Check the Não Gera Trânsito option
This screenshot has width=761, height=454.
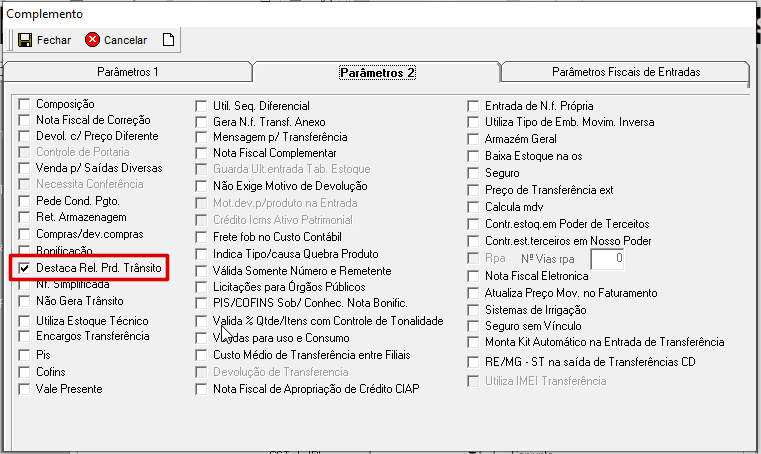click(x=24, y=301)
